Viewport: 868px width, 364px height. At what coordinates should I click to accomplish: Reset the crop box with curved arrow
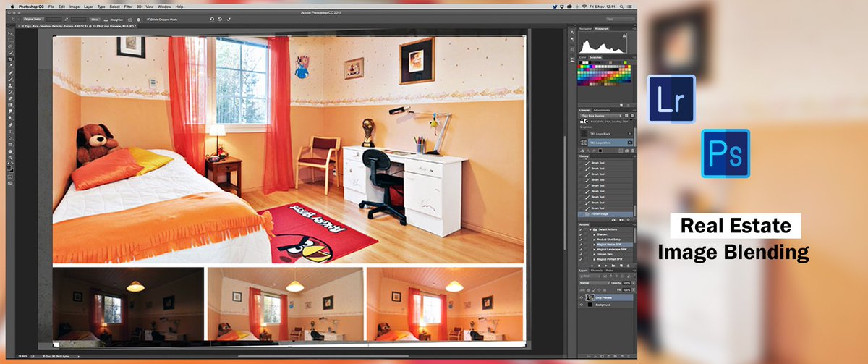click(212, 20)
